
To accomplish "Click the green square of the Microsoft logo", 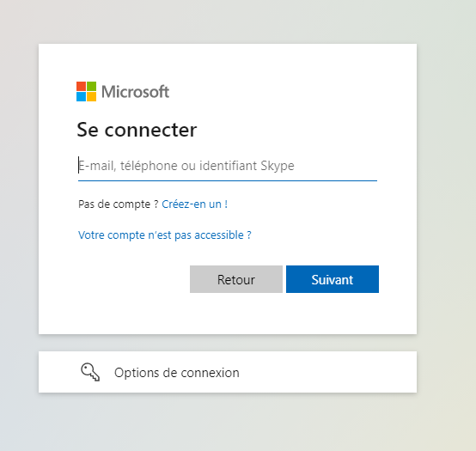I will click(91, 86).
